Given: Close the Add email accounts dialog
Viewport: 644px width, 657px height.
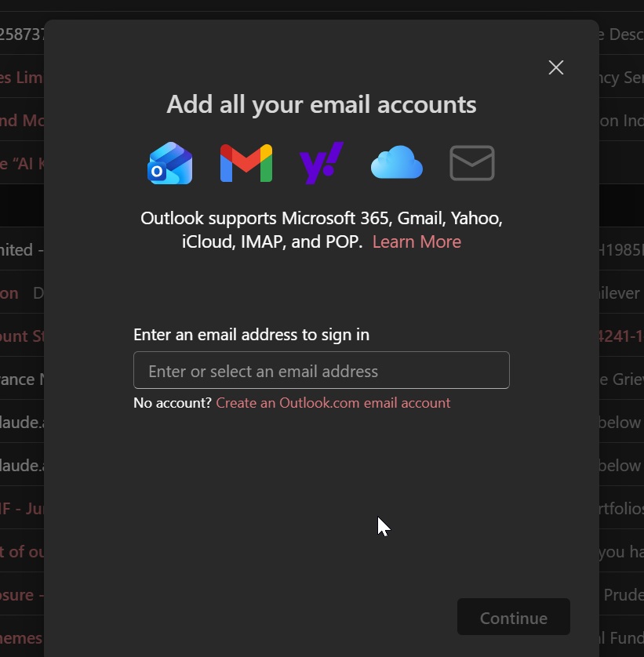Looking at the screenshot, I should pos(556,67).
